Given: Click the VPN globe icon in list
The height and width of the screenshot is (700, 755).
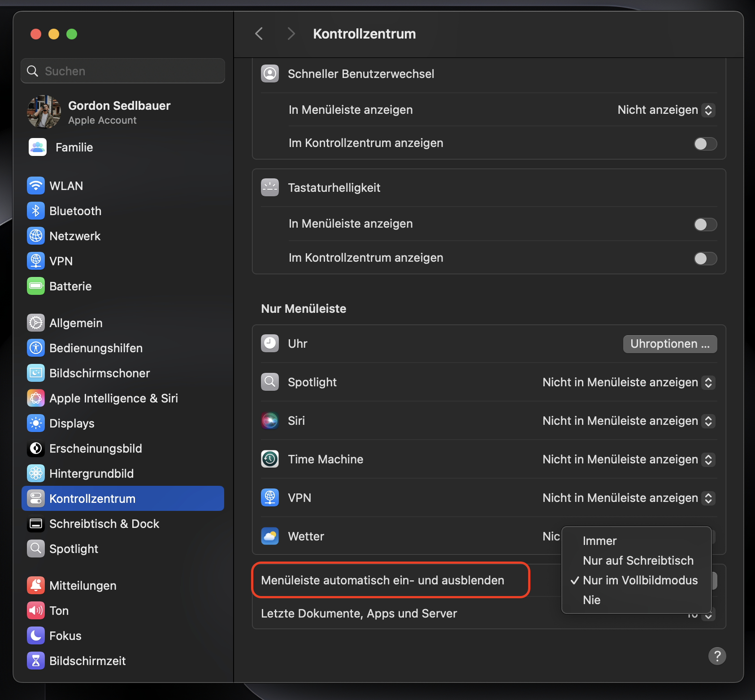Looking at the screenshot, I should coord(270,497).
